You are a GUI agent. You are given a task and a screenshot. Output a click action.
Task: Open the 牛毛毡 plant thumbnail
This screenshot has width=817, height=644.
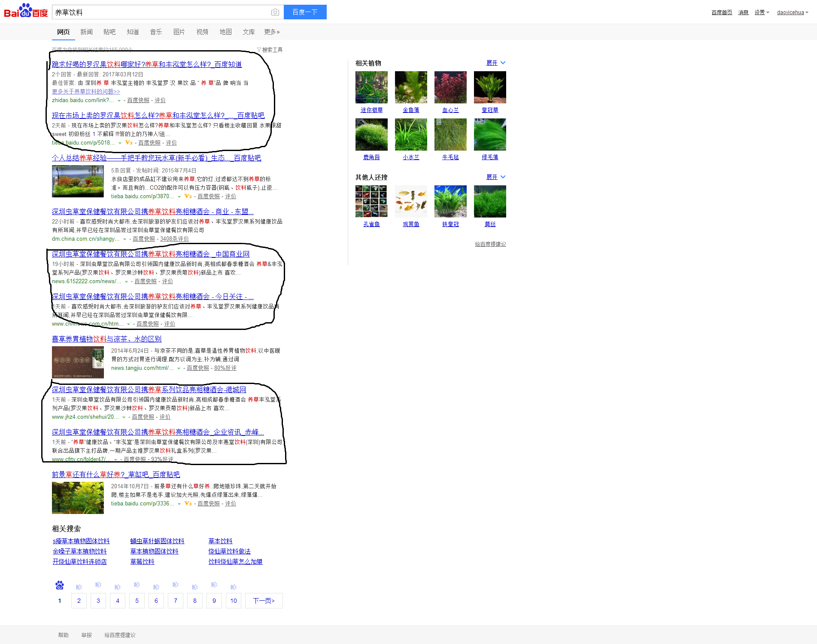click(450, 134)
